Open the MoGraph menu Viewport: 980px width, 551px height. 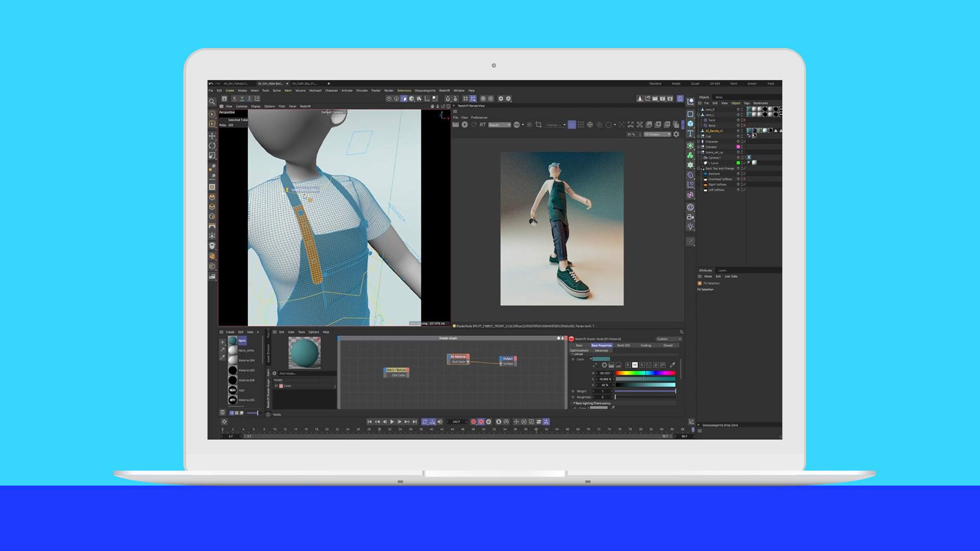click(315, 90)
